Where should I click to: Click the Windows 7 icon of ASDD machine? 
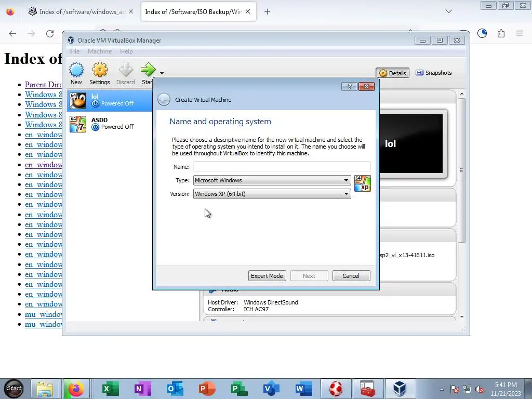coord(78,124)
